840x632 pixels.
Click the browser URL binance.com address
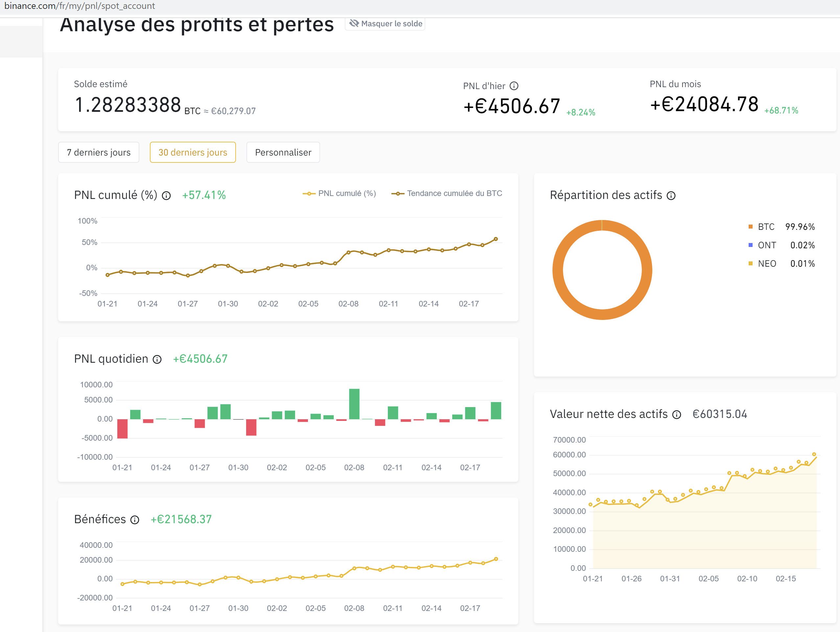tap(80, 6)
